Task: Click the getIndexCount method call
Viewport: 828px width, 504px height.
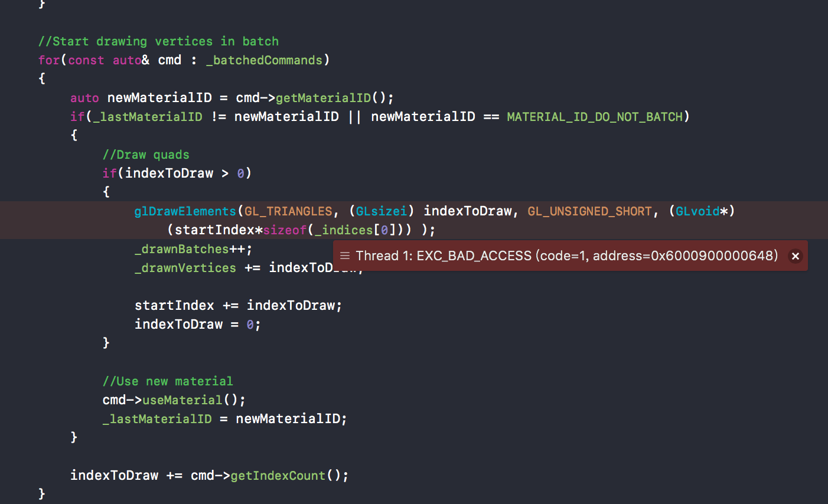Action: point(278,476)
